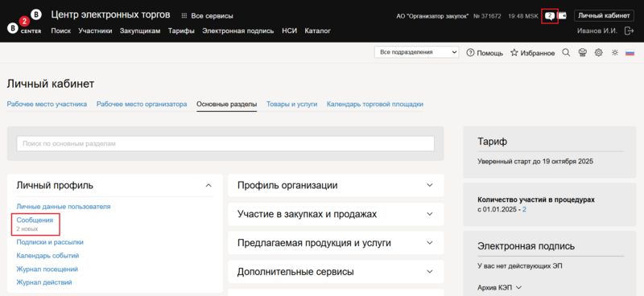Open the Сообщения link
644x296 pixels.
[35, 220]
